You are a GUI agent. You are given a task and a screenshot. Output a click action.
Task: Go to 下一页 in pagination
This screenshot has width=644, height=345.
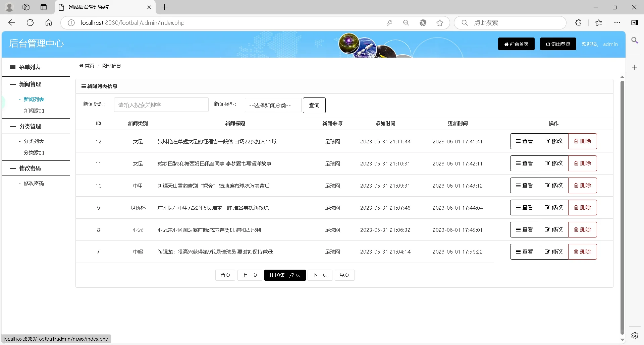pyautogui.click(x=320, y=275)
